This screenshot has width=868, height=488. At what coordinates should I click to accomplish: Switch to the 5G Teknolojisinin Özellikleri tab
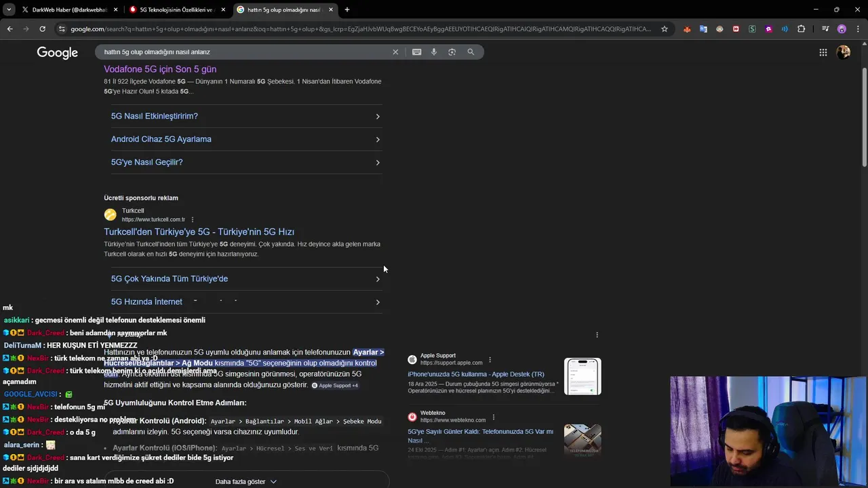(177, 9)
